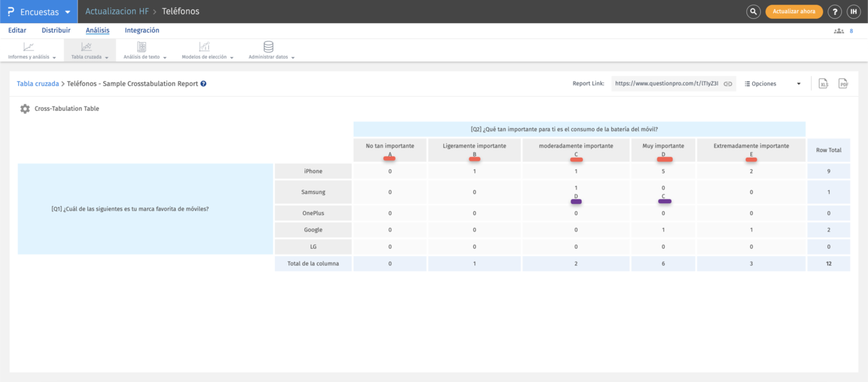Click the Cross-Tabulation Table heading
The width and height of the screenshot is (868, 382).
(x=67, y=109)
